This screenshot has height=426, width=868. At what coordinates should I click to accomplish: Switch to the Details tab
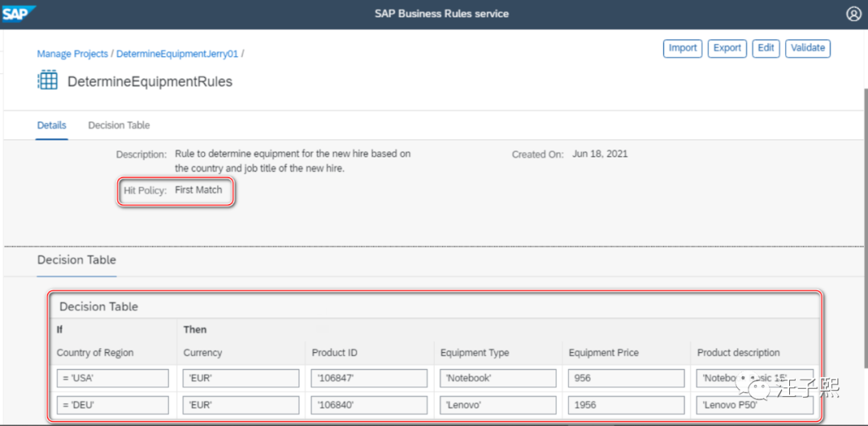pos(51,125)
